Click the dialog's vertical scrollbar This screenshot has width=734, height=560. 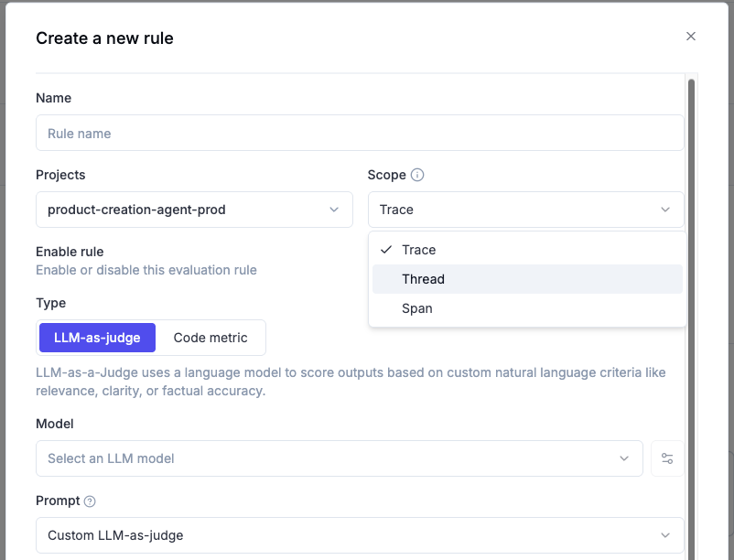[691, 275]
